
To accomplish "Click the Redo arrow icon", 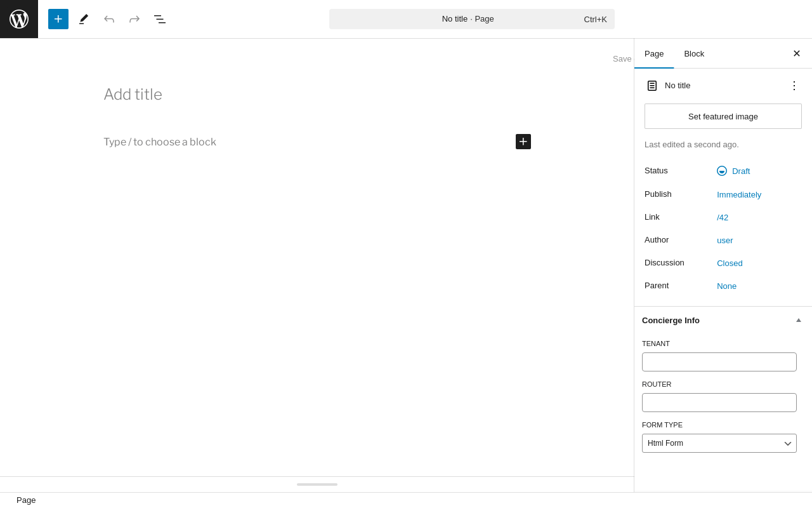I will coord(134,19).
